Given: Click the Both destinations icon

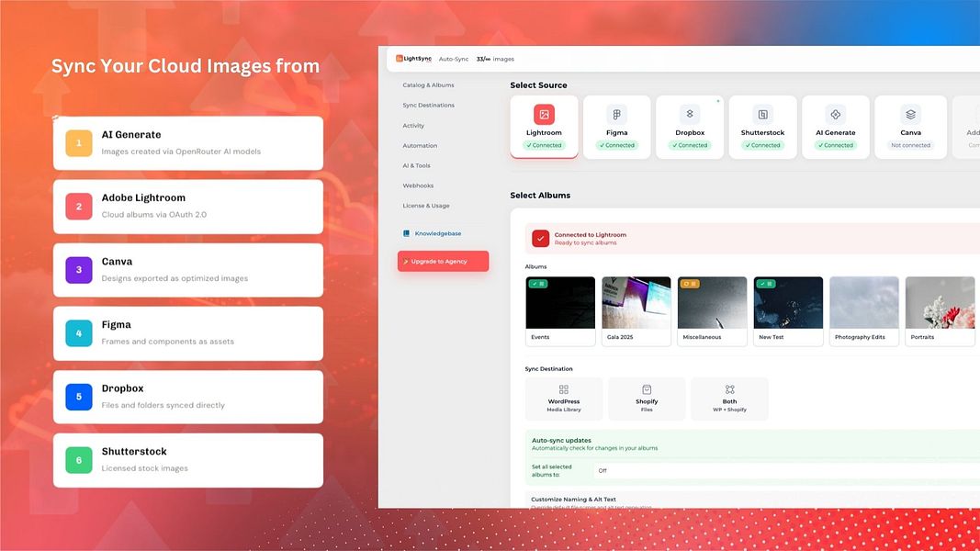Looking at the screenshot, I should [729, 389].
